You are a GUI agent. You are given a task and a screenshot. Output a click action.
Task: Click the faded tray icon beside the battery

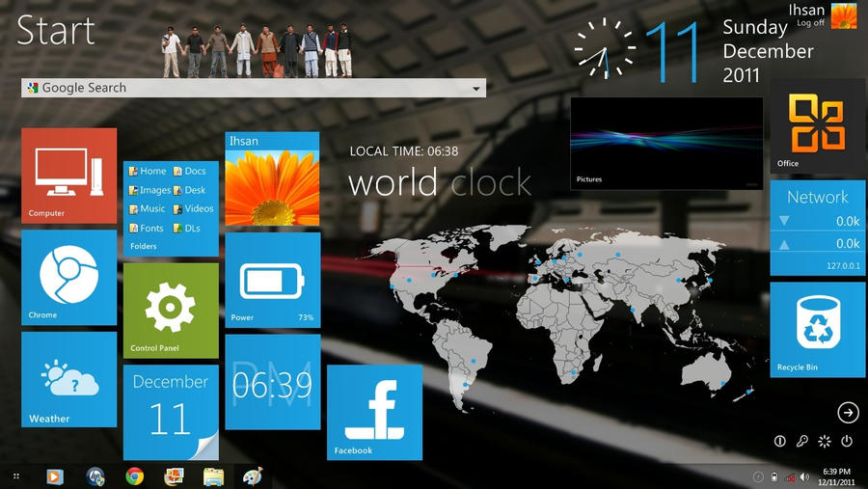(759, 476)
